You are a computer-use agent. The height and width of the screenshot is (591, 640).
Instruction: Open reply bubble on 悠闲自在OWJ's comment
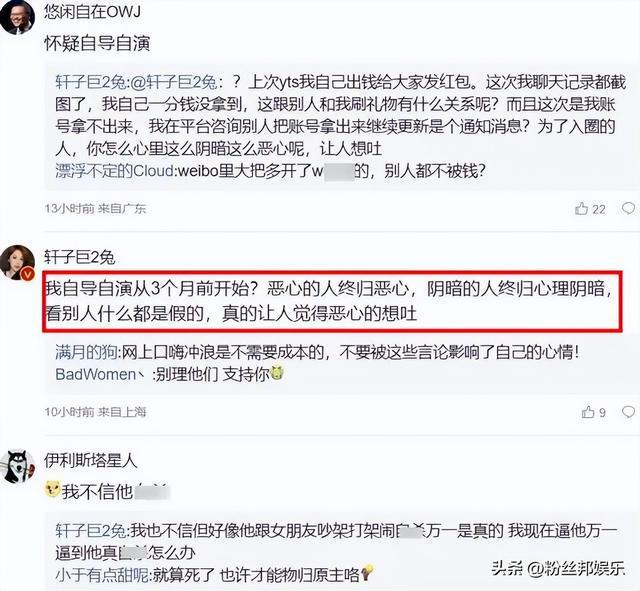tap(629, 208)
